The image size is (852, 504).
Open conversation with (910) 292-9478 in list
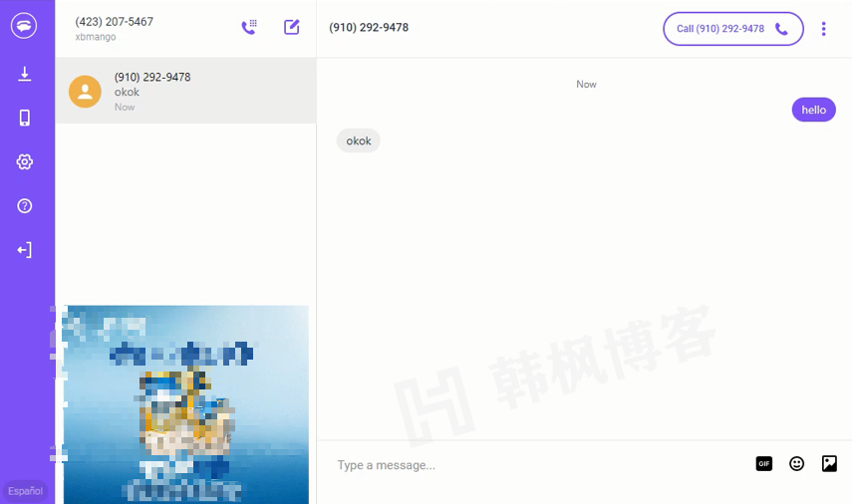[x=185, y=91]
